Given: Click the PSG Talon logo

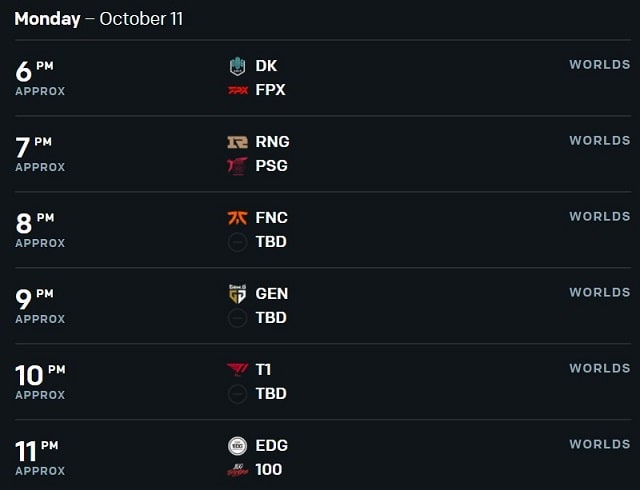Looking at the screenshot, I should (238, 166).
